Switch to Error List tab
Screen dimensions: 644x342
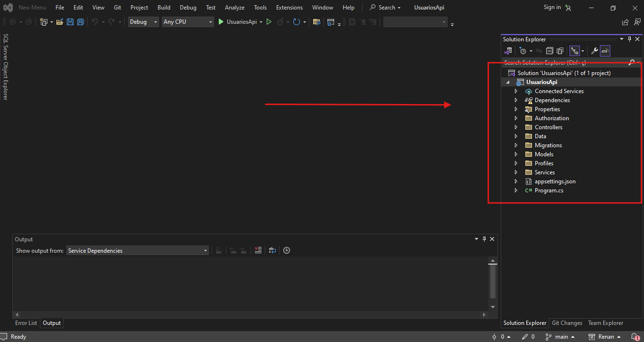tap(26, 323)
